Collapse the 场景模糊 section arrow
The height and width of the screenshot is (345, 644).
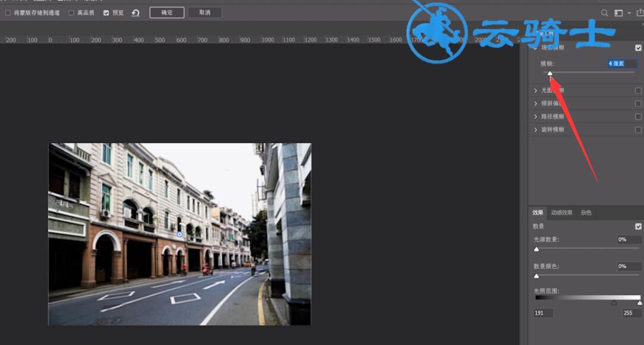536,48
